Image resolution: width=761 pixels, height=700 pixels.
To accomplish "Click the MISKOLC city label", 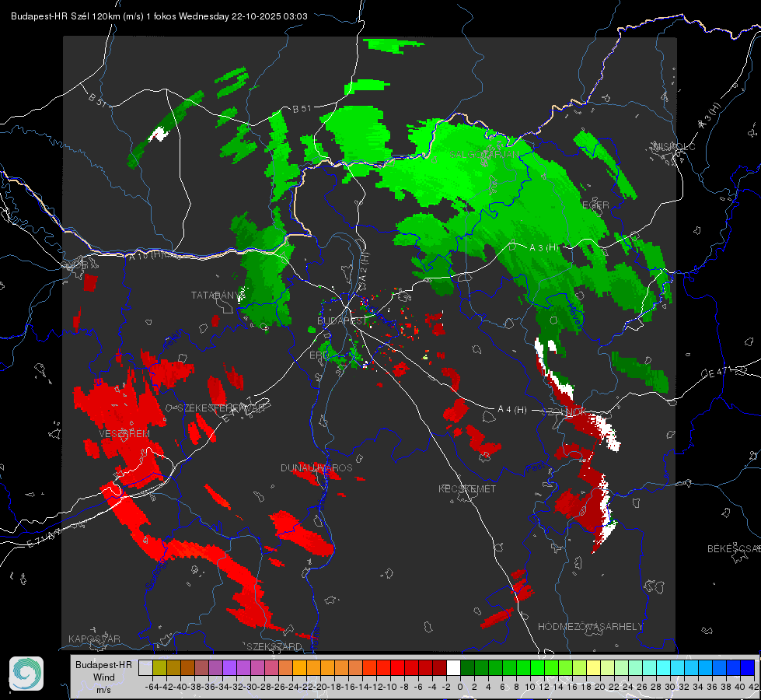I will tap(674, 146).
